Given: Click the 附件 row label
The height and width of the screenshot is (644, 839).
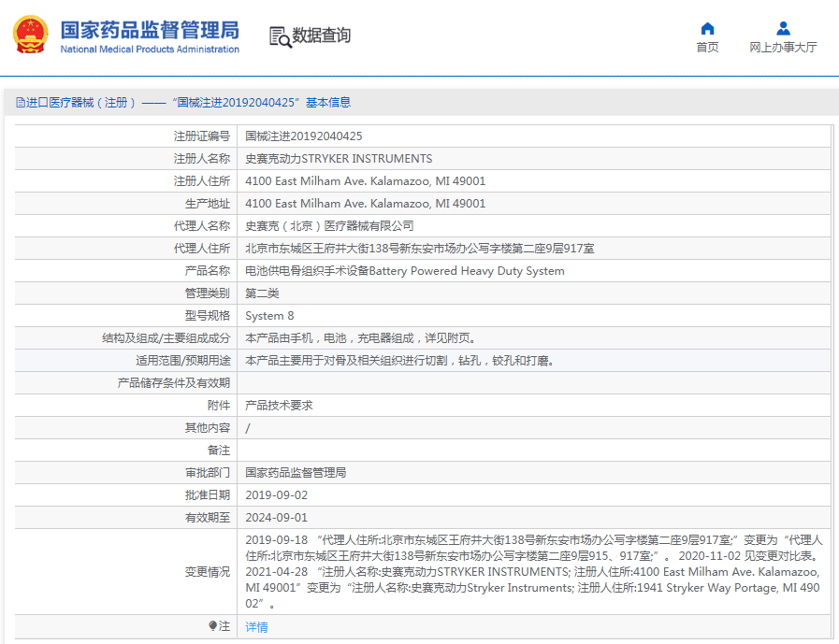Looking at the screenshot, I should 219,406.
